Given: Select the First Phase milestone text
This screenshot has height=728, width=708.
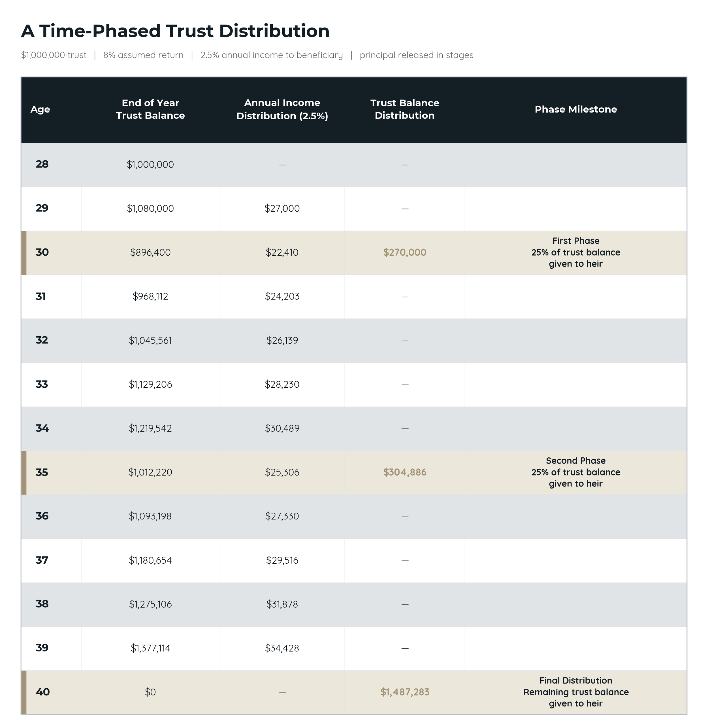Looking at the screenshot, I should coord(576,252).
